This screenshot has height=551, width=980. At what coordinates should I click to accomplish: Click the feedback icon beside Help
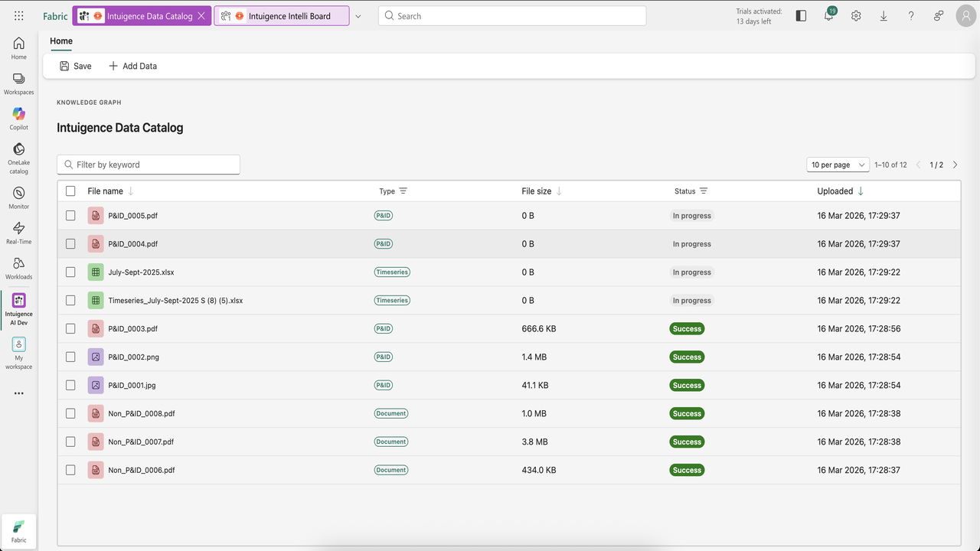coord(938,16)
